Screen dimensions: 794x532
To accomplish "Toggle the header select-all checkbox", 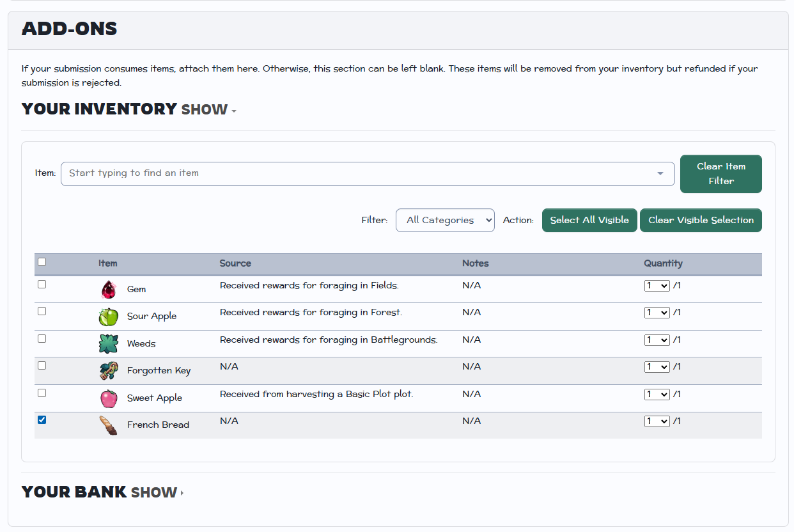I will click(42, 262).
